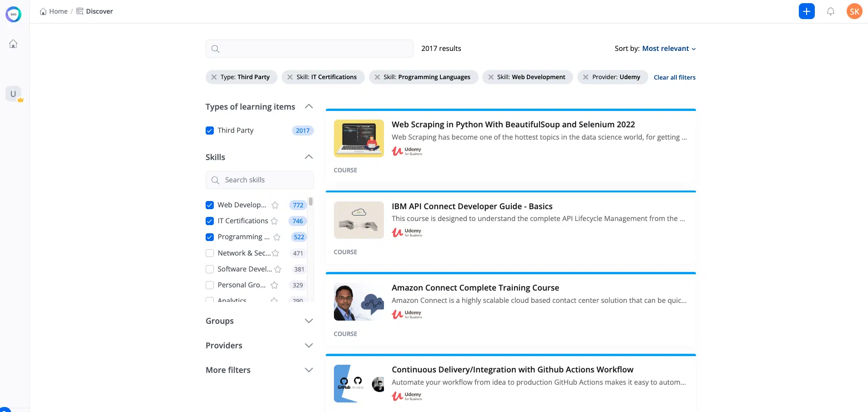The image size is (868, 412).
Task: Expand the Groups filter section
Action: point(309,321)
